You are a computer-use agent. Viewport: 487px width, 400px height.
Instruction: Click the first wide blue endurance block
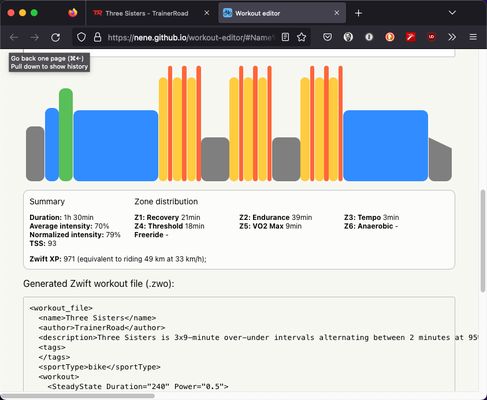coord(116,146)
